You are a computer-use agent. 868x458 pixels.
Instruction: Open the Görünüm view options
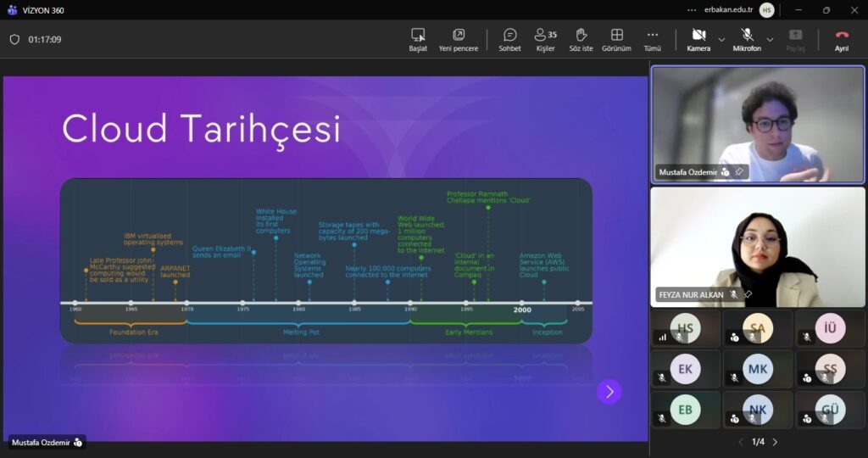click(x=616, y=39)
